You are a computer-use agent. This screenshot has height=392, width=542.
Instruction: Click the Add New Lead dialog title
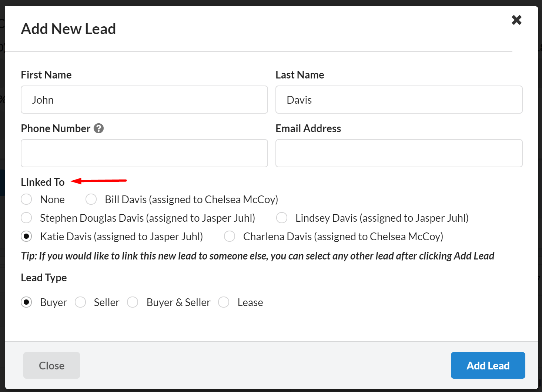pyautogui.click(x=68, y=29)
